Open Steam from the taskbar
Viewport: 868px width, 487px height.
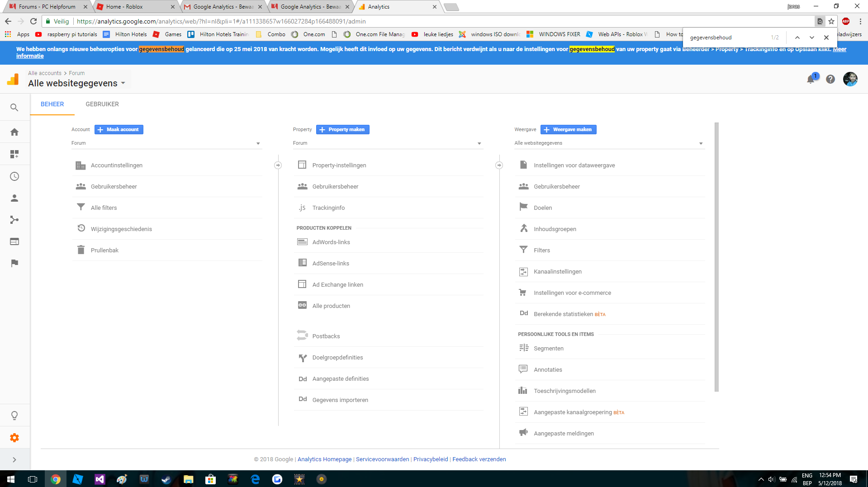coord(166,479)
